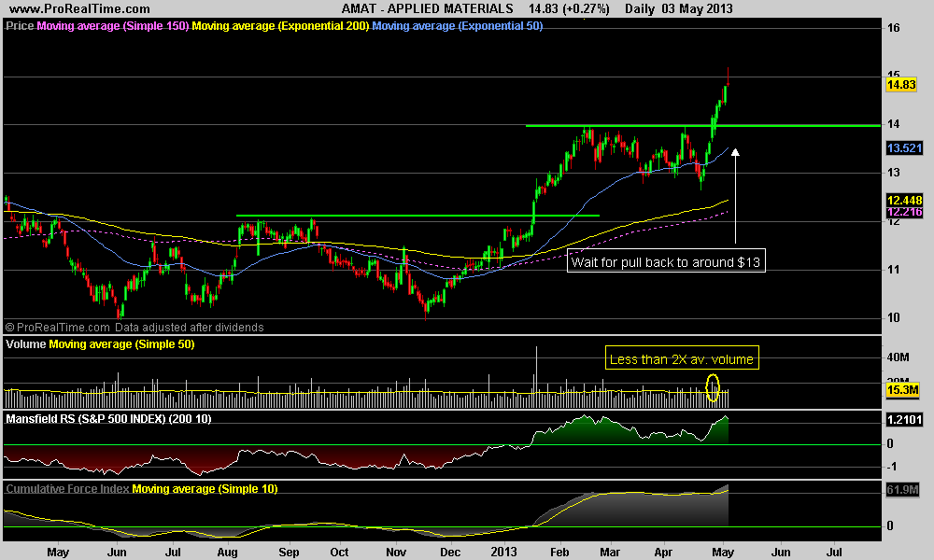Click the 0 label on Mansfield RS axis
Viewport: 934px width, 560px height.
click(890, 444)
